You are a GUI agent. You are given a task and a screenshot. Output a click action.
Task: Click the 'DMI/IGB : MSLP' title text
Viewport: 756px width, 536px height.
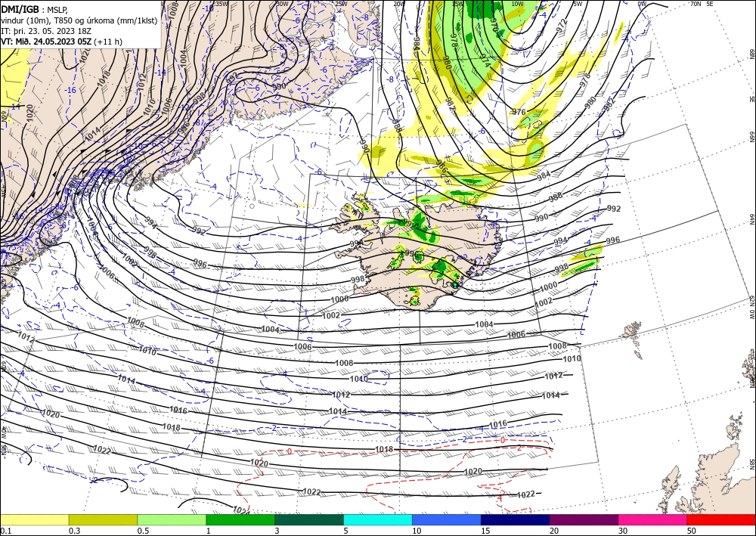pos(34,8)
